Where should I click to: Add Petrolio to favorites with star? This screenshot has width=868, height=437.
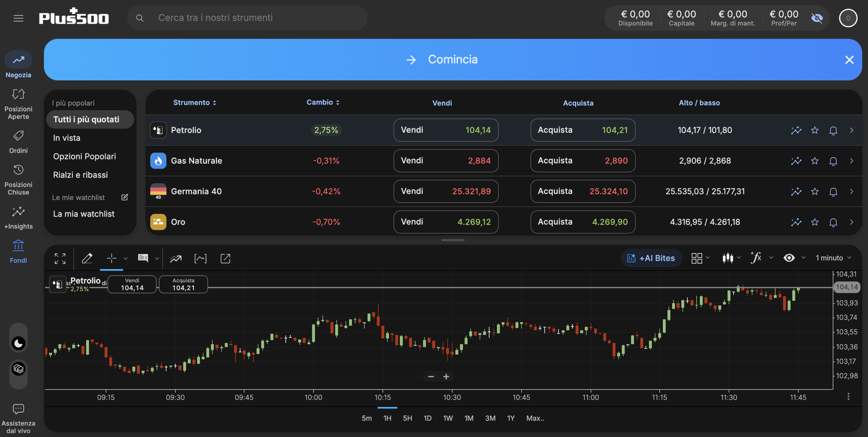[815, 130]
